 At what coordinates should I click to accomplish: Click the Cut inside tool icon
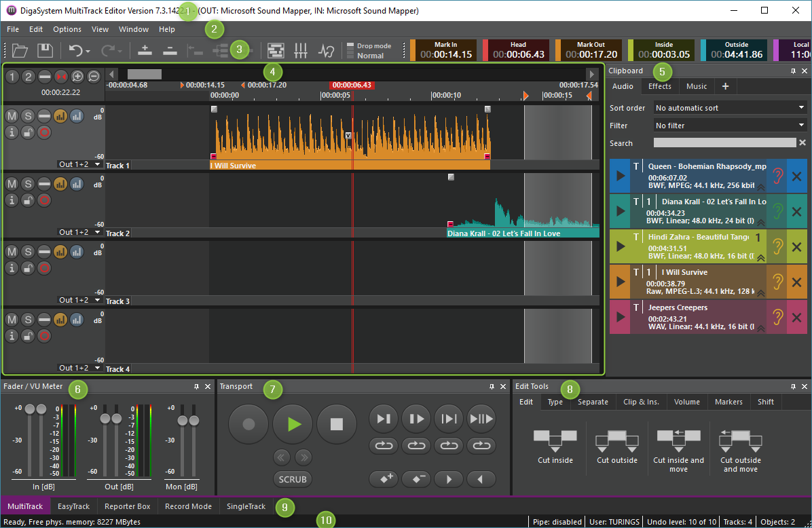555,441
